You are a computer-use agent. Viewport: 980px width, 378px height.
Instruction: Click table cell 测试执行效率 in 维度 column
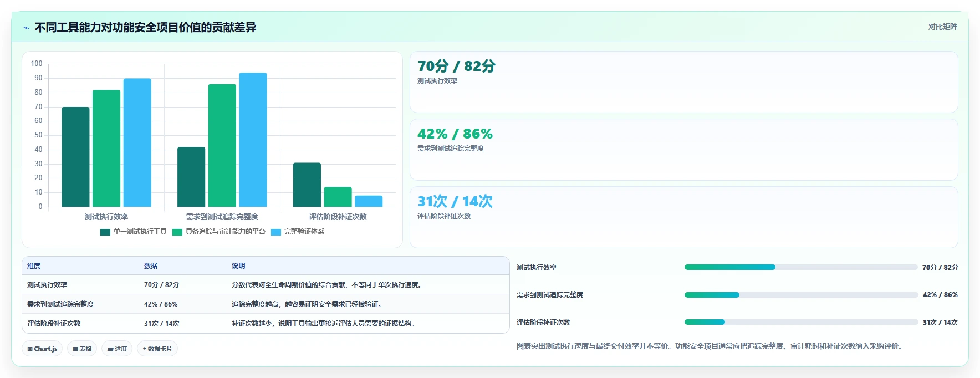tap(47, 285)
